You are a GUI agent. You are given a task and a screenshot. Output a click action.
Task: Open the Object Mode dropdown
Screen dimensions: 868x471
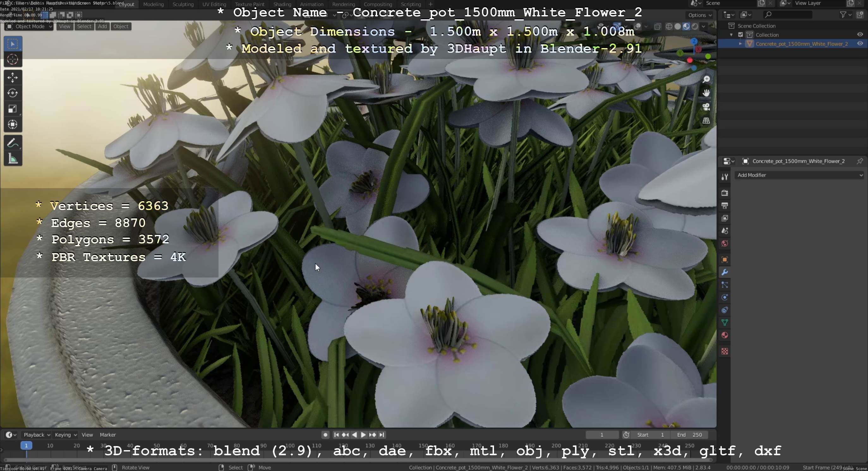(30, 27)
